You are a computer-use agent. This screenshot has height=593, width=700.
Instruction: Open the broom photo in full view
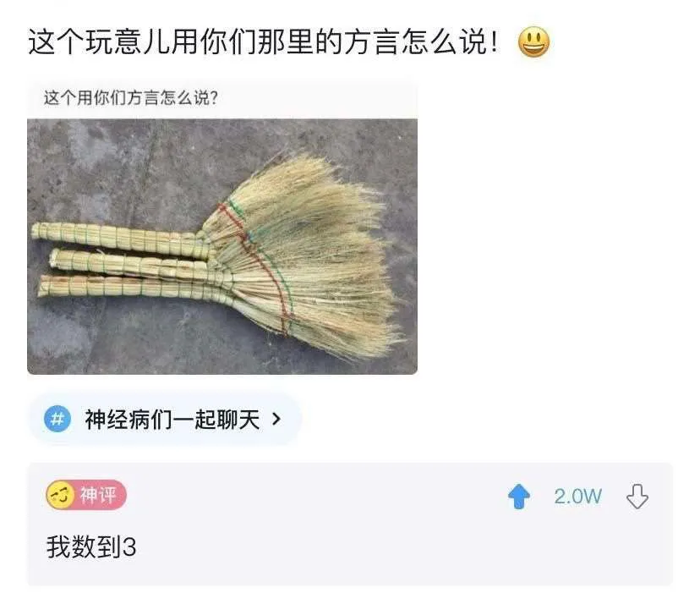pos(222,246)
